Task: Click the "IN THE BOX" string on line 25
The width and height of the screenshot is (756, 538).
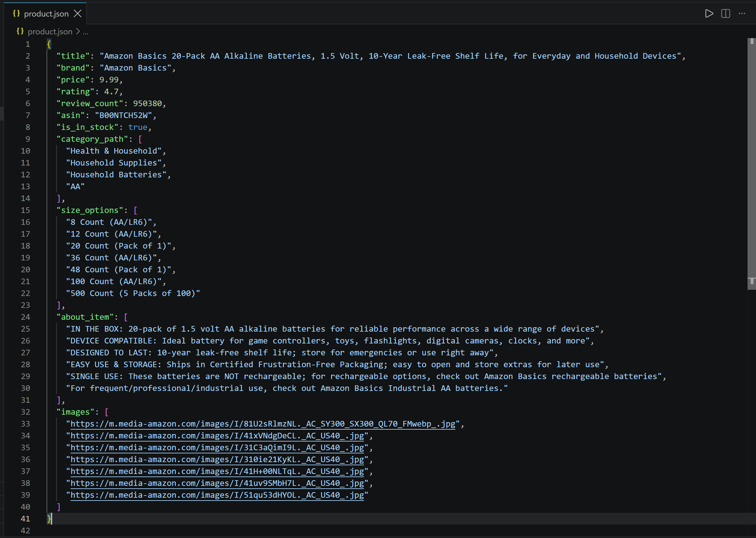Action: click(x=332, y=329)
